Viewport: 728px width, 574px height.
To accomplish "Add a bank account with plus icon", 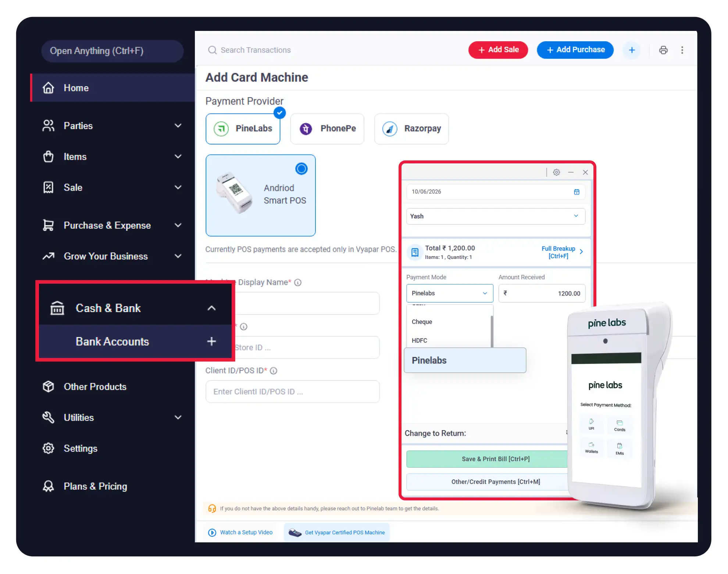I will [211, 341].
